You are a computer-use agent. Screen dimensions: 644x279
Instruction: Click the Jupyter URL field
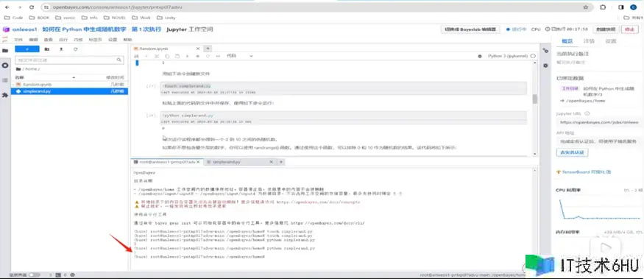(x=599, y=122)
